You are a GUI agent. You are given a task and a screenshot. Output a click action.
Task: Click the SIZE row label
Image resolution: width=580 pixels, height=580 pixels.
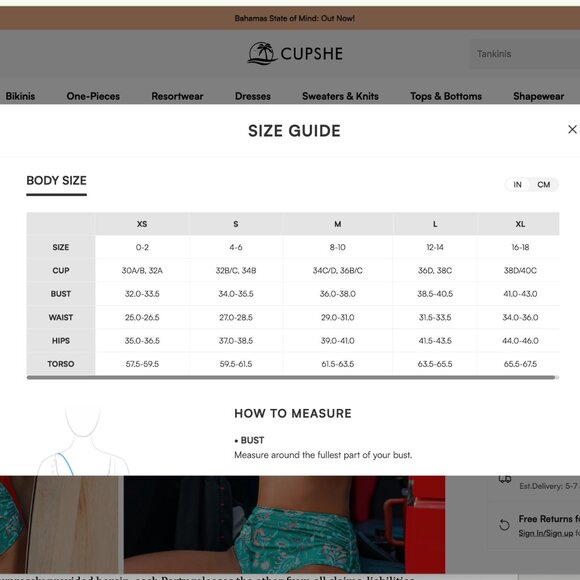click(61, 247)
